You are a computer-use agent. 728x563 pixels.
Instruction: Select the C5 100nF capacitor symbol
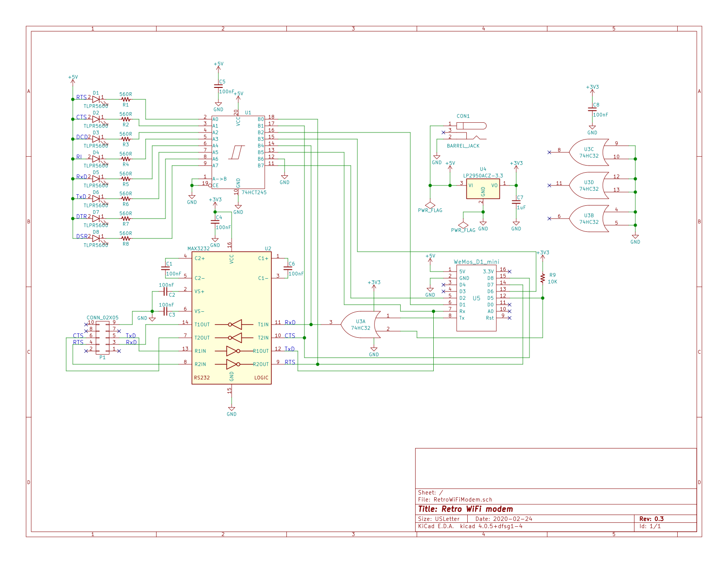click(x=218, y=86)
